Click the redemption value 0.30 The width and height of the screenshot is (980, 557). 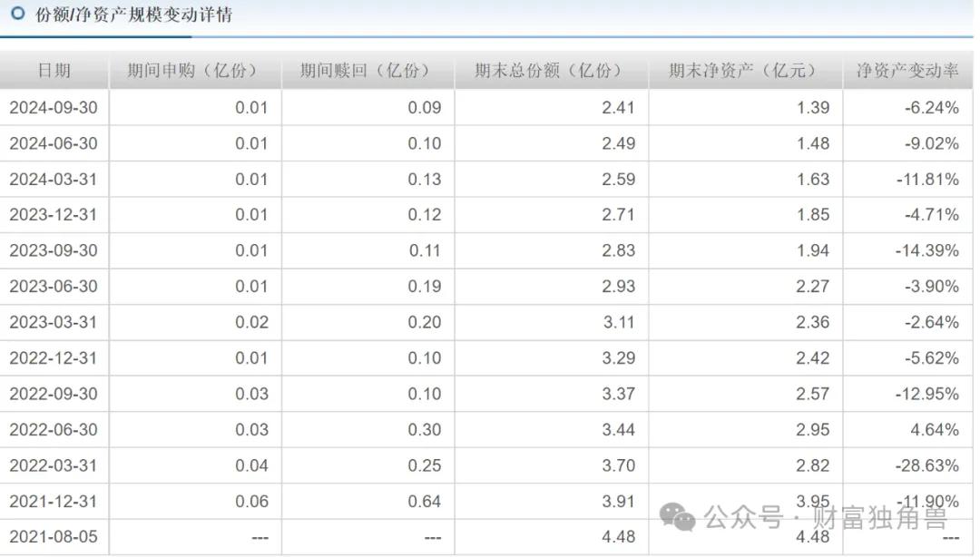(425, 429)
